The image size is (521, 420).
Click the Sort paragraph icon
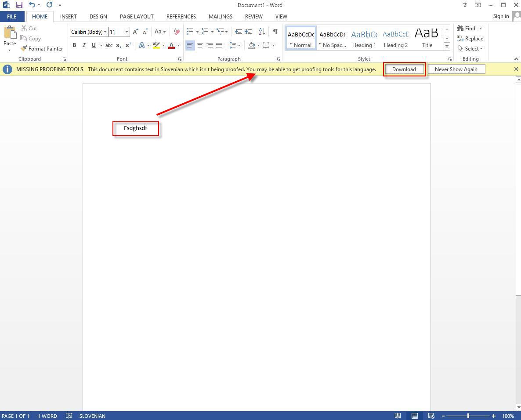click(x=262, y=32)
